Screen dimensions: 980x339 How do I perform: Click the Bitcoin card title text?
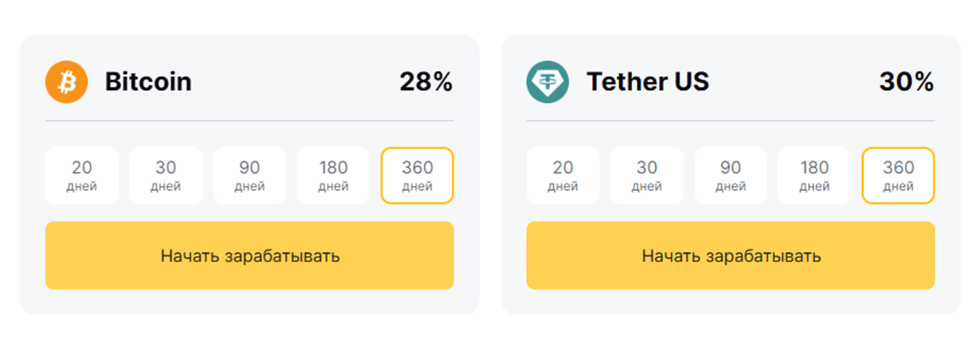pos(148,82)
